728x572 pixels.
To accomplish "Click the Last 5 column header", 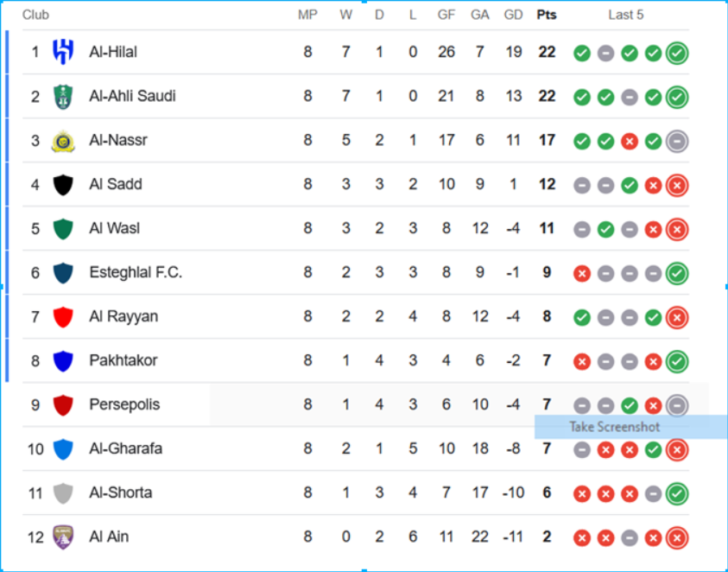I will pos(626,15).
